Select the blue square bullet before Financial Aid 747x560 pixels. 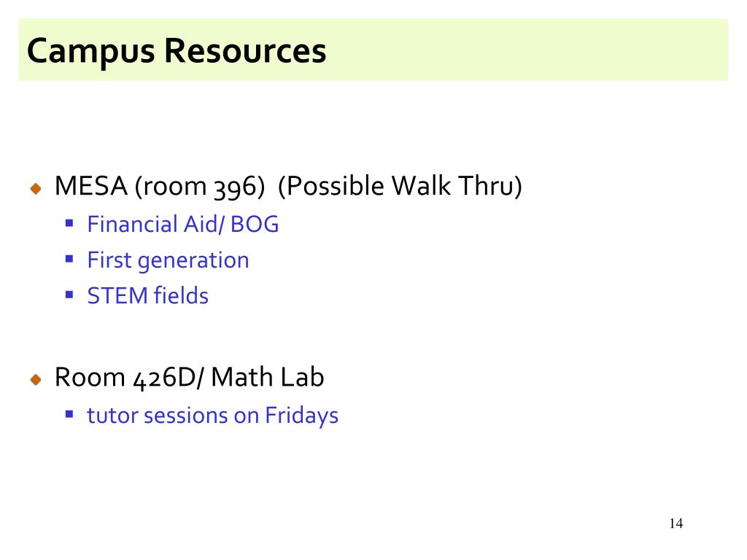69,223
